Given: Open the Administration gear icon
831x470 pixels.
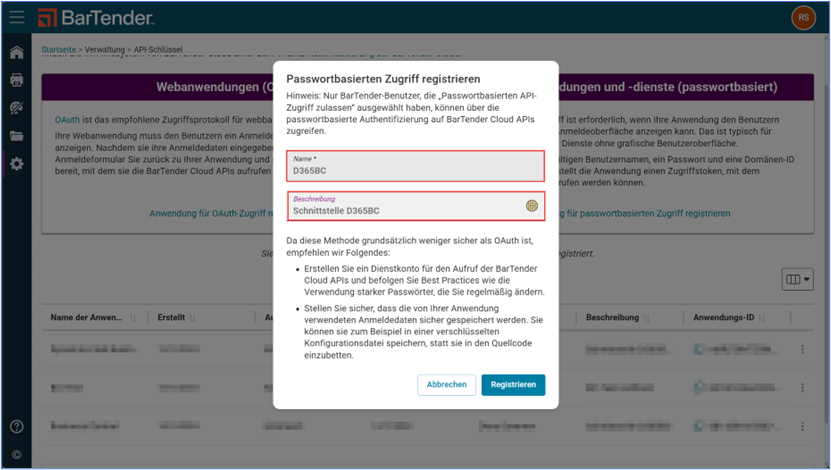Looking at the screenshot, I should click(16, 164).
